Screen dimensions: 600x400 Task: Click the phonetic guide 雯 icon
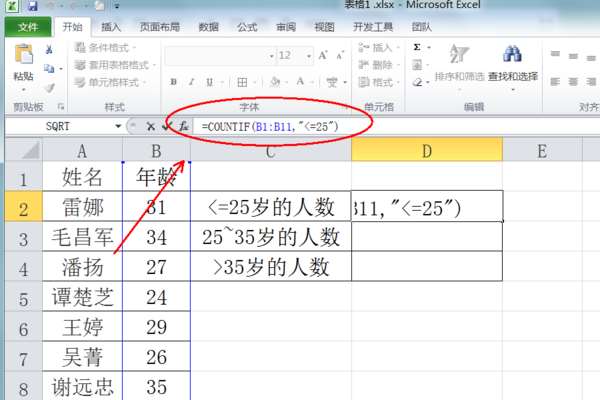(x=332, y=82)
